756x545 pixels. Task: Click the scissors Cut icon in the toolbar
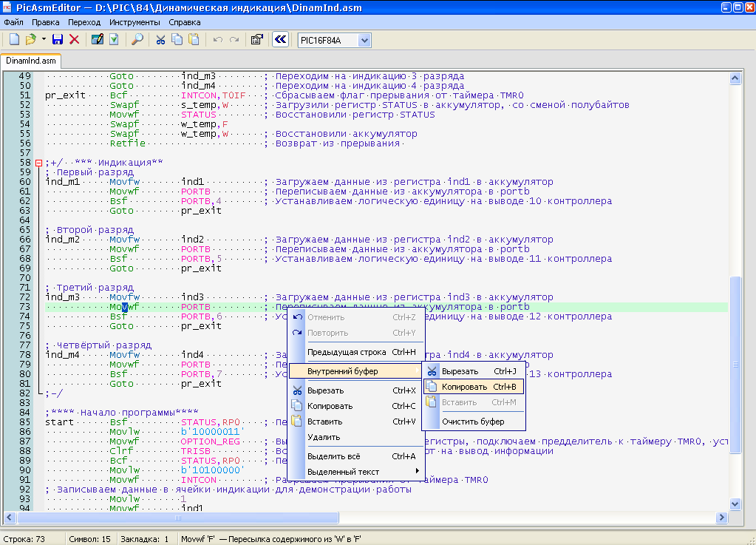point(160,39)
